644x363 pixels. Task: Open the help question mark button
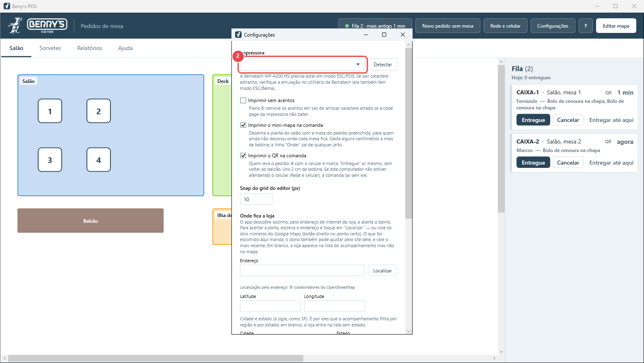point(586,26)
